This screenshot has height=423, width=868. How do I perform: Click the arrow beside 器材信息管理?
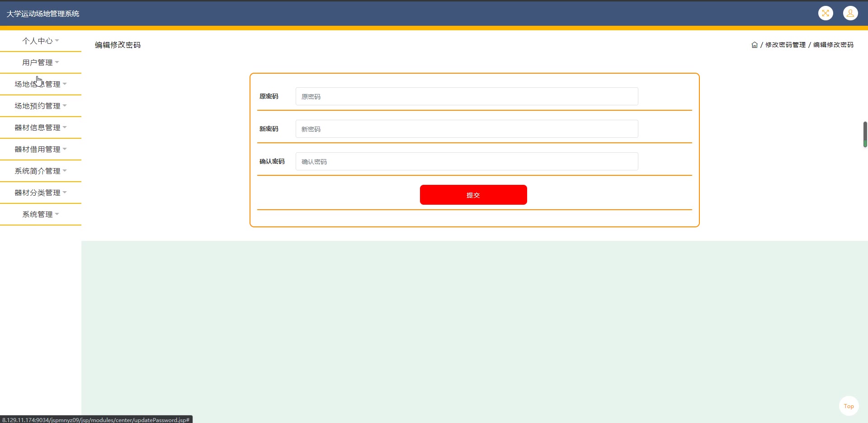[x=65, y=127]
